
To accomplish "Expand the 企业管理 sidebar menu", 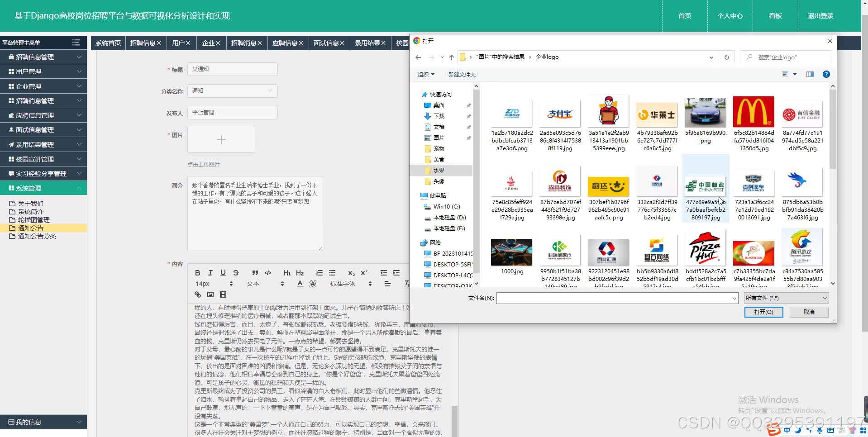I will (x=43, y=86).
